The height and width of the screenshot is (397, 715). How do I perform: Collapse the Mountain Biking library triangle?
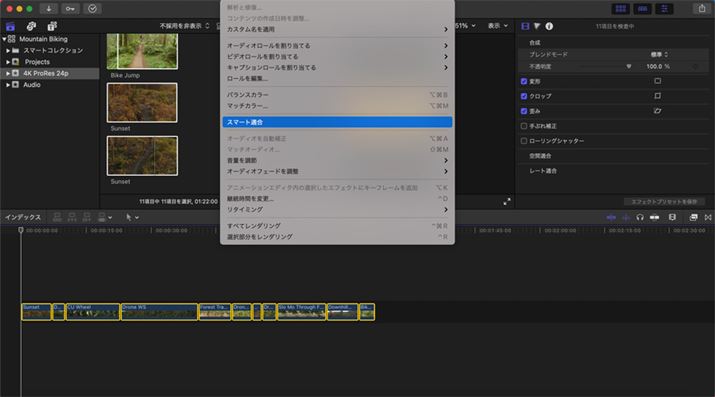tap(4, 39)
